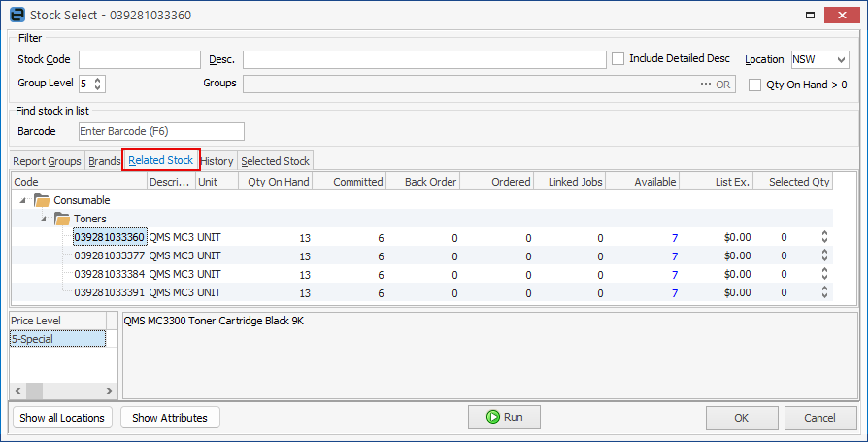
Task: Sort by the Selected Qty column header
Action: (x=792, y=182)
